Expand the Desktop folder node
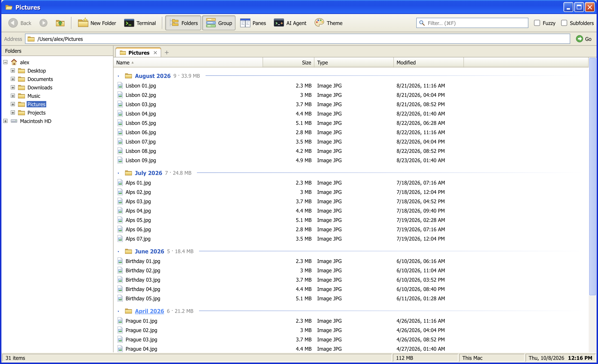 13,70
